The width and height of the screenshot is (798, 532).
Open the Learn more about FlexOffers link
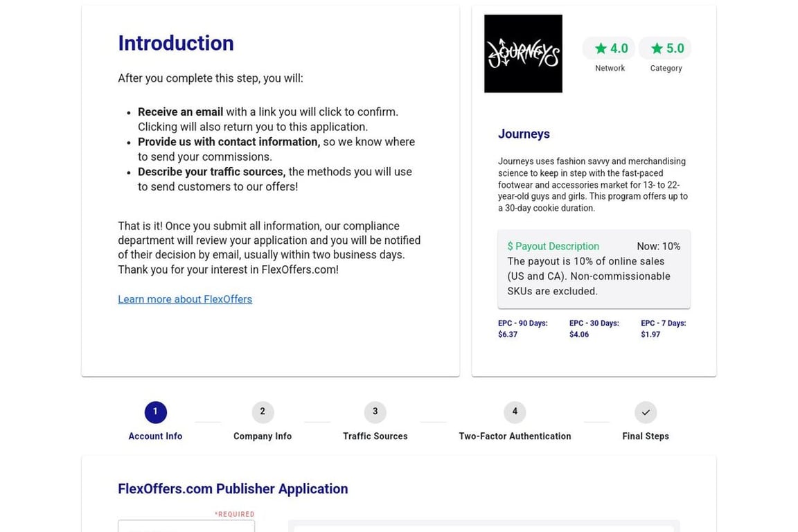click(x=185, y=299)
